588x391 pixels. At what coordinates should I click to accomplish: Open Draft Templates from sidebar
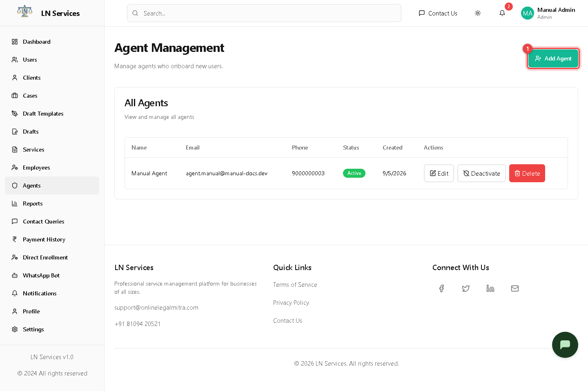(x=52, y=114)
